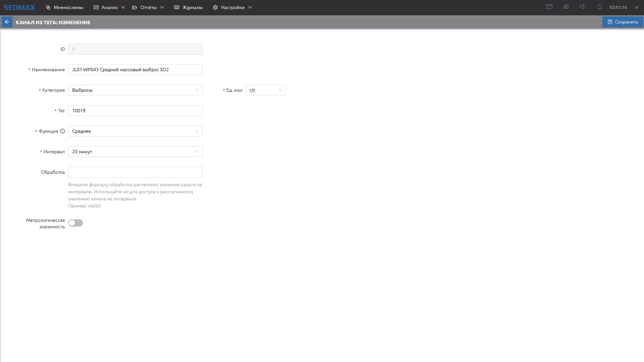The image size is (644, 362).
Task: Open the Мнемосхемы menu item
Action: pyautogui.click(x=65, y=8)
